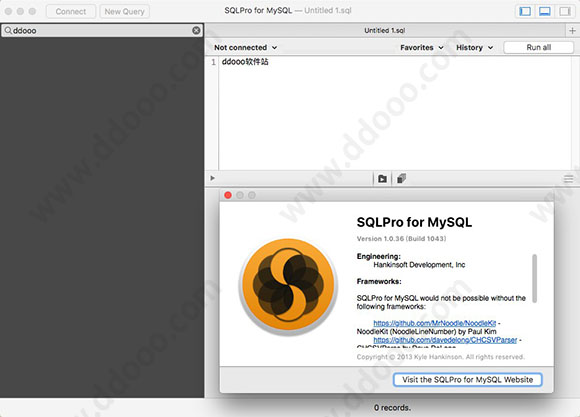
Task: Click the Version 1.0.36 text
Action: click(401, 239)
